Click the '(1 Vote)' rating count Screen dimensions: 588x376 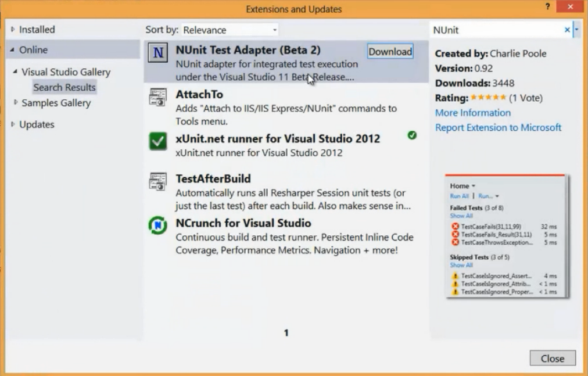526,98
